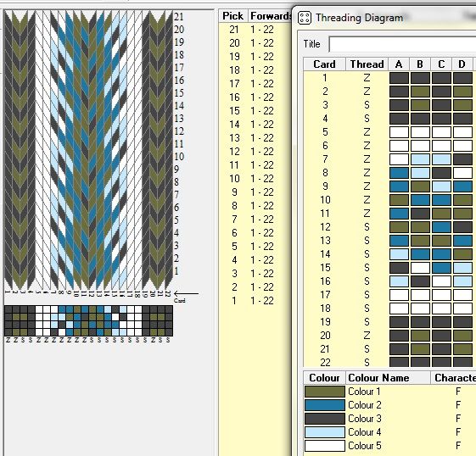The image size is (476, 456).
Task: Select the Colour 5 white swatch
Action: point(324,446)
